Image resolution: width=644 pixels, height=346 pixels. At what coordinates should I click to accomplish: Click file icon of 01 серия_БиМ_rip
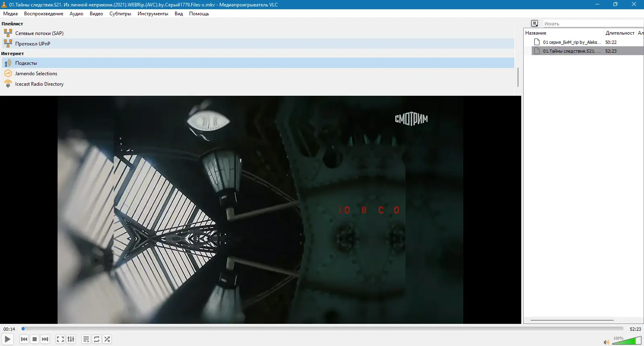(x=537, y=42)
